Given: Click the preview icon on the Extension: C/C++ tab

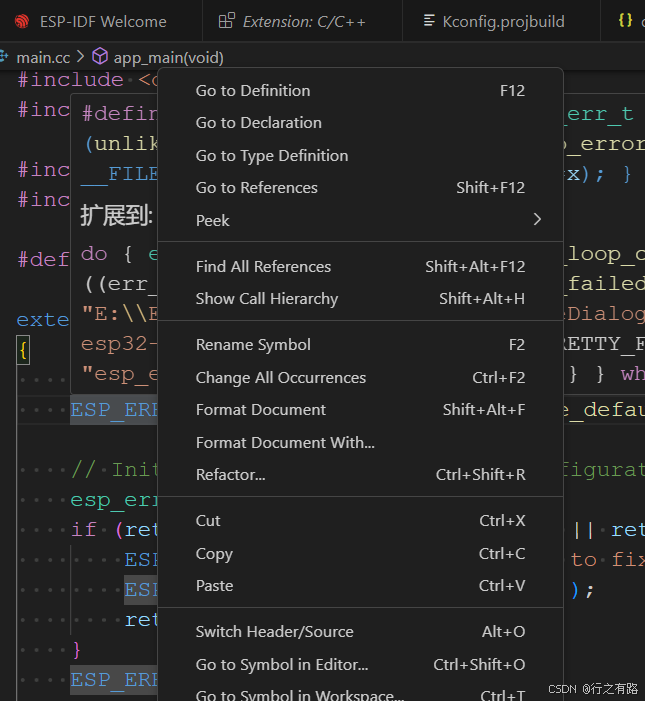Looking at the screenshot, I should point(226,21).
